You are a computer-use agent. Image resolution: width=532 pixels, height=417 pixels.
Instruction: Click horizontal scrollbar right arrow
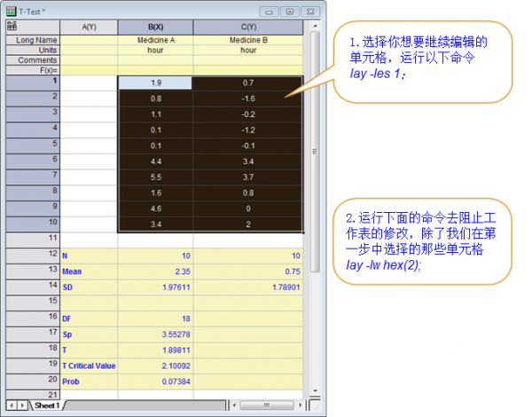(301, 405)
